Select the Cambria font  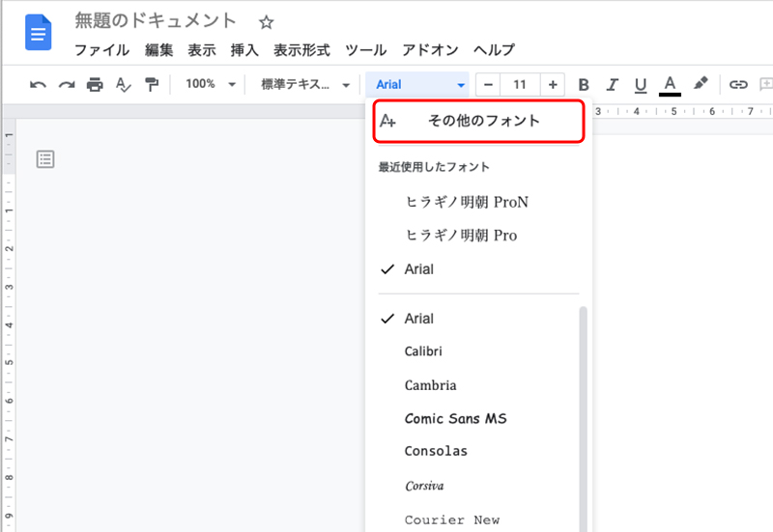pos(474,385)
